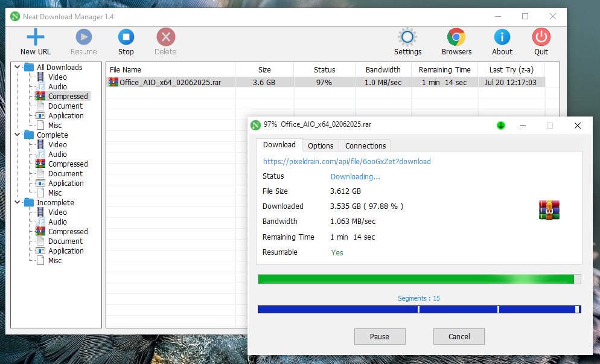Switch to the Options tab

pyautogui.click(x=321, y=146)
